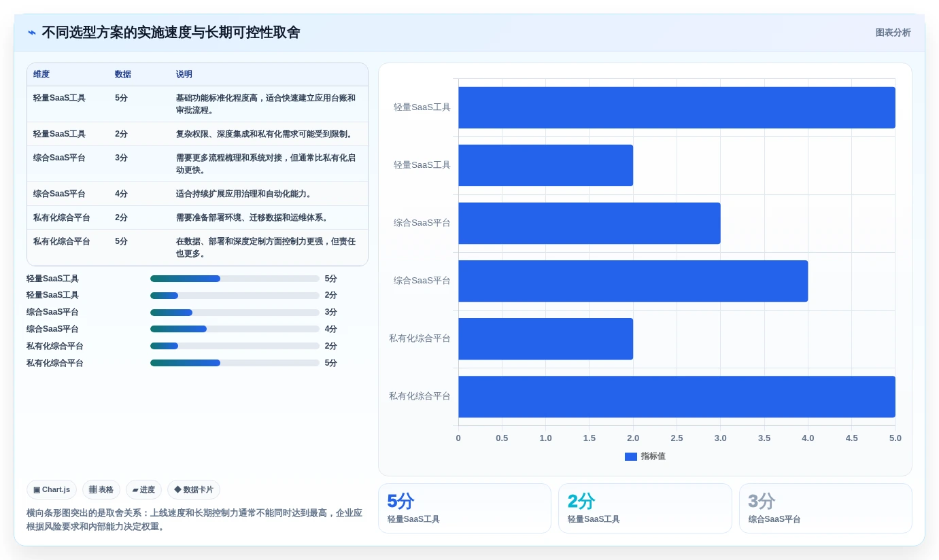939x560 pixels.
Task: Click the 3分 cell in the table
Action: tap(122, 158)
